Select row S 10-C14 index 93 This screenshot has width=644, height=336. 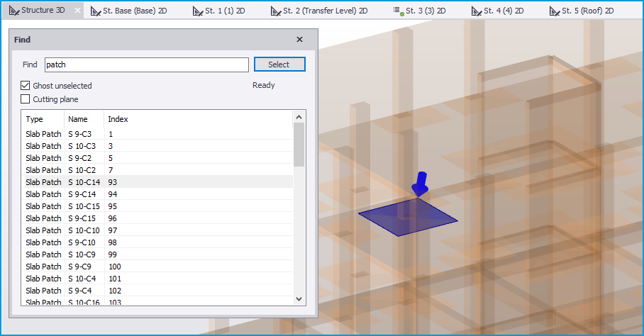click(157, 182)
